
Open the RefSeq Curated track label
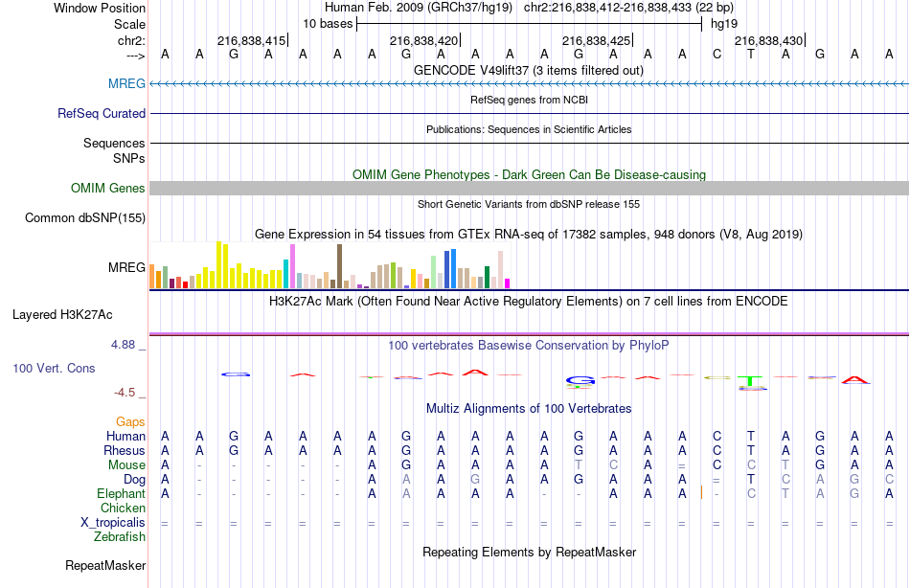[102, 113]
